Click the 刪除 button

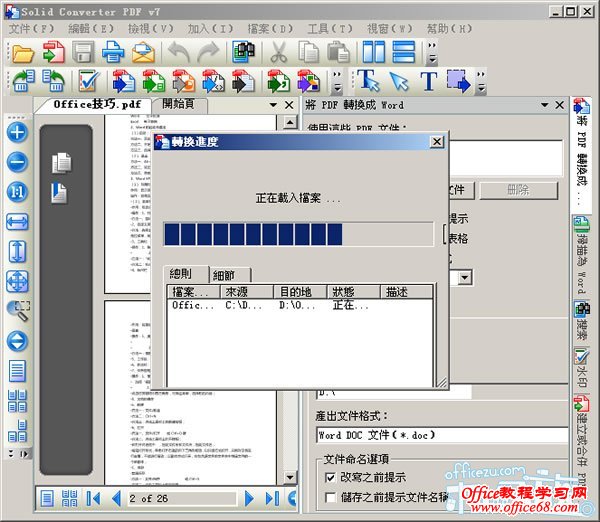[x=518, y=189]
